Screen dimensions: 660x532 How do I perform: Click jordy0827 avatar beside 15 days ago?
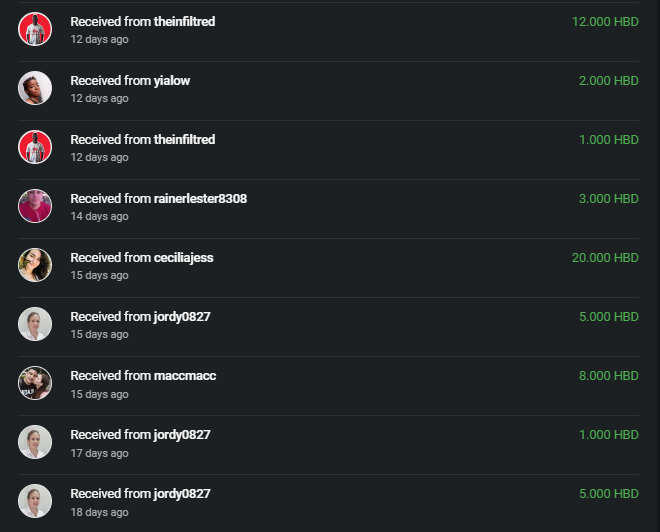pyautogui.click(x=35, y=324)
